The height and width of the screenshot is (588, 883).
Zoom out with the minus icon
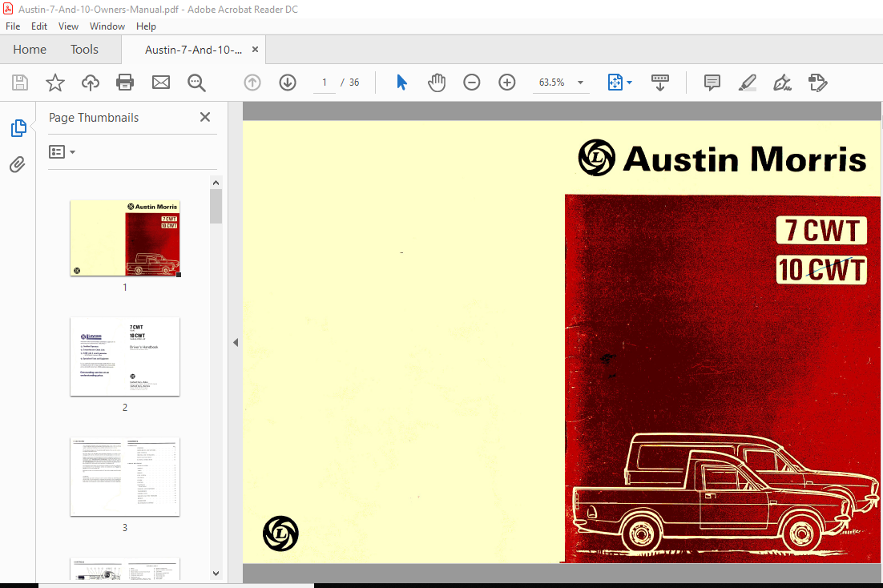[x=472, y=83]
